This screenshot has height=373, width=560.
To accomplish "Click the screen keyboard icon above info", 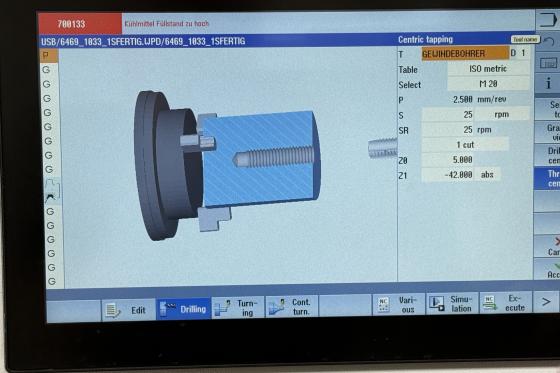I will point(548,64).
